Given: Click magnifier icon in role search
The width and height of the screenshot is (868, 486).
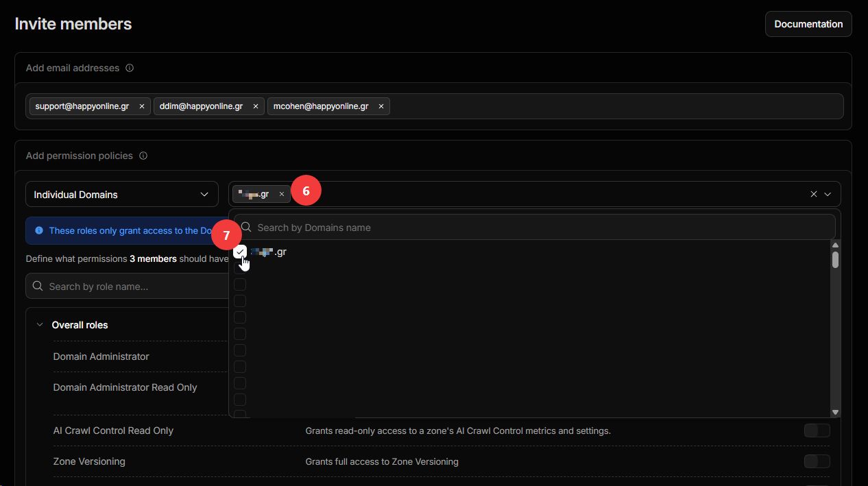Looking at the screenshot, I should (x=38, y=286).
